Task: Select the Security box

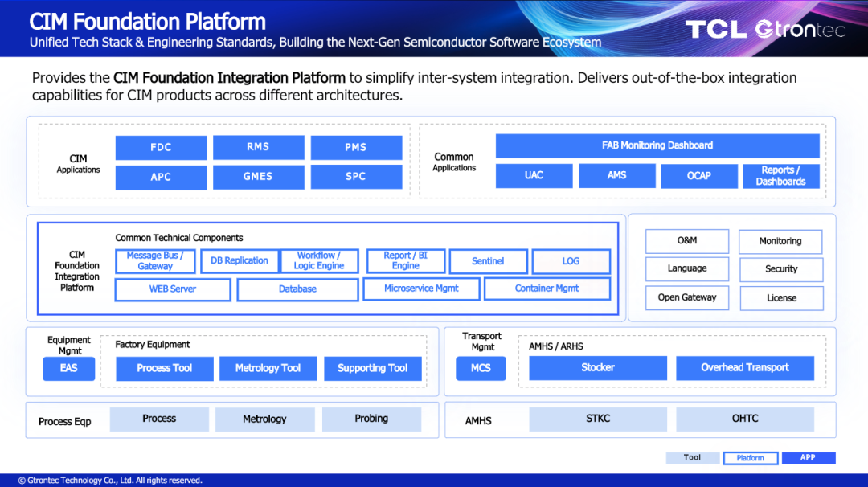Action: (781, 269)
